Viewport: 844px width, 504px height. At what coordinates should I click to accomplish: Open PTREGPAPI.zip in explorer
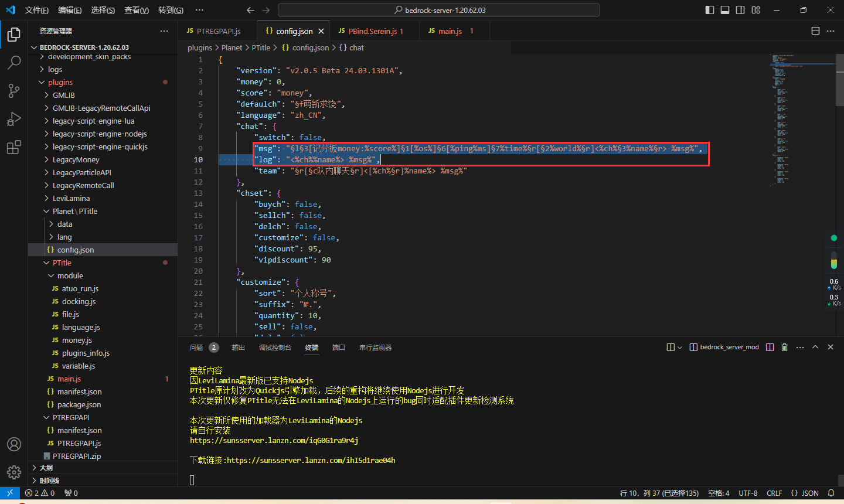pyautogui.click(x=103, y=456)
